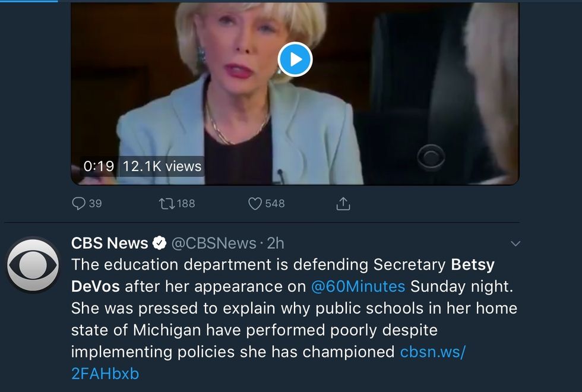Viewport: 582px width, 392px height.
Task: Open the CBS News profile avatar
Action: [x=33, y=264]
